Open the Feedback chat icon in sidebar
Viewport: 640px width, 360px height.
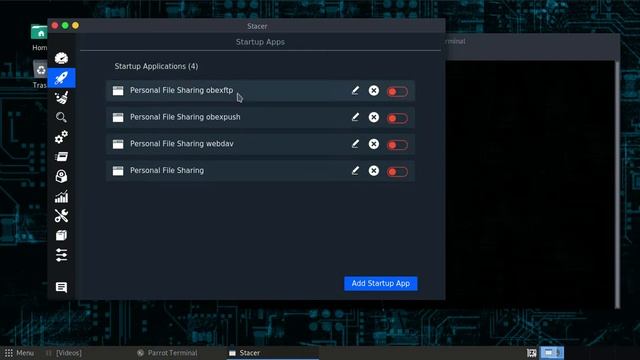point(61,287)
